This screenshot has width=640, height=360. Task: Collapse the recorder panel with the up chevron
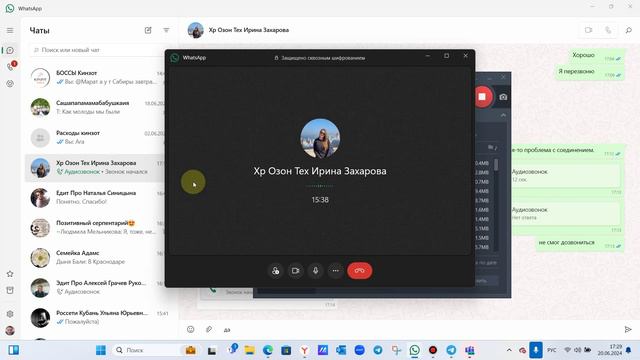click(x=503, y=116)
